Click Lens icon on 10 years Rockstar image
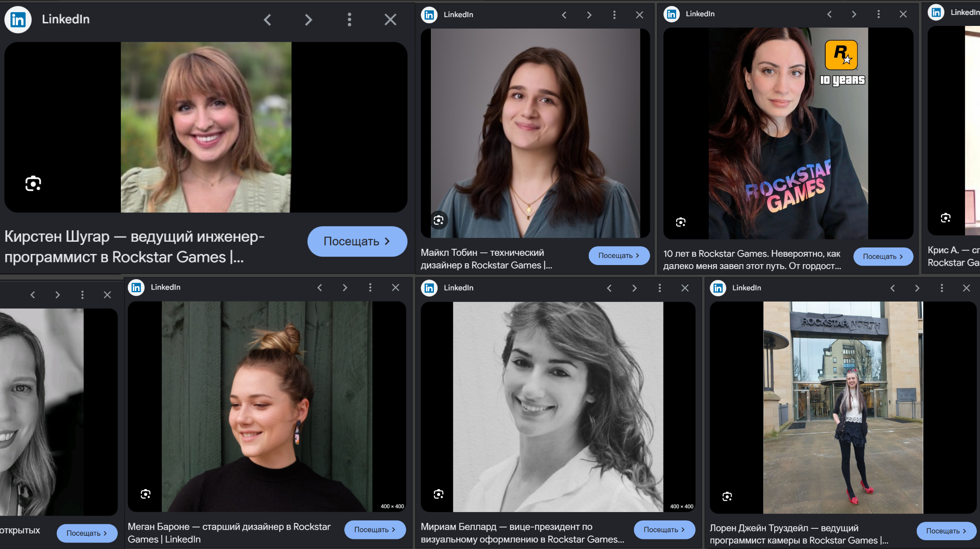Image resolution: width=980 pixels, height=549 pixels. click(x=681, y=222)
